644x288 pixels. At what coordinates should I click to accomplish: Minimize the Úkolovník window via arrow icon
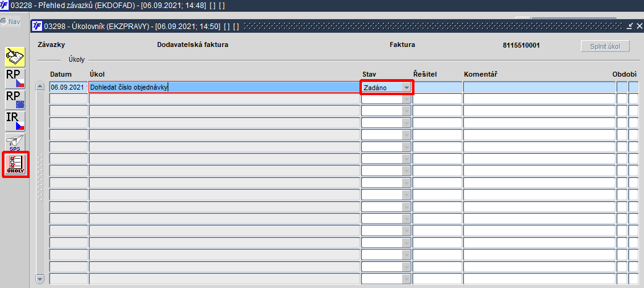630,26
